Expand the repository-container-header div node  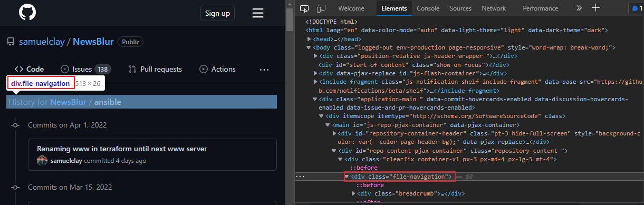pyautogui.click(x=334, y=133)
